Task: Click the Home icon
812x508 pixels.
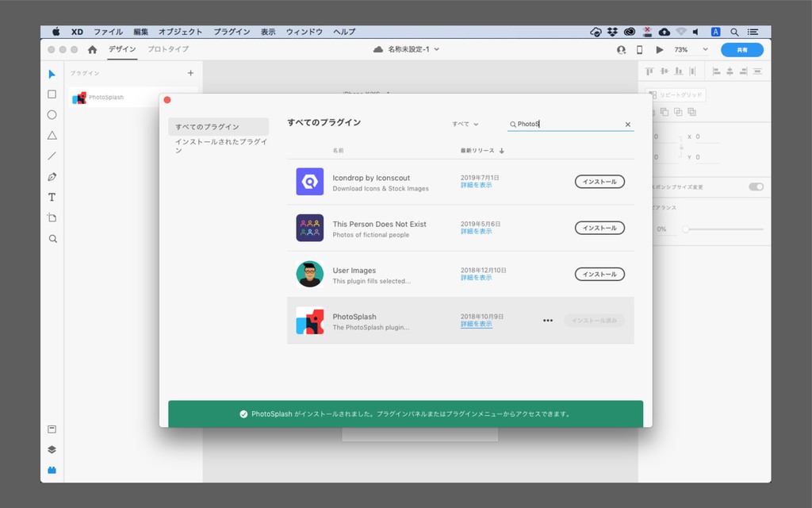Action: (x=92, y=49)
